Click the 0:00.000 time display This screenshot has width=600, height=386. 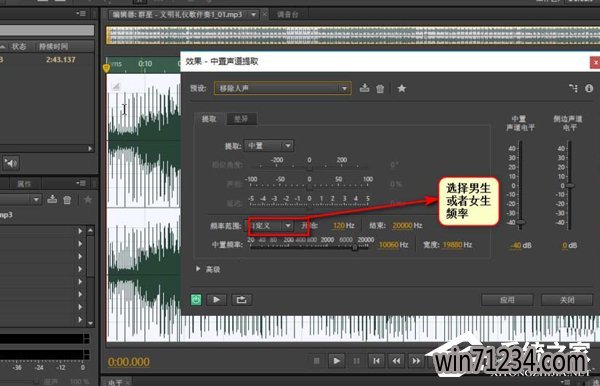(x=129, y=362)
